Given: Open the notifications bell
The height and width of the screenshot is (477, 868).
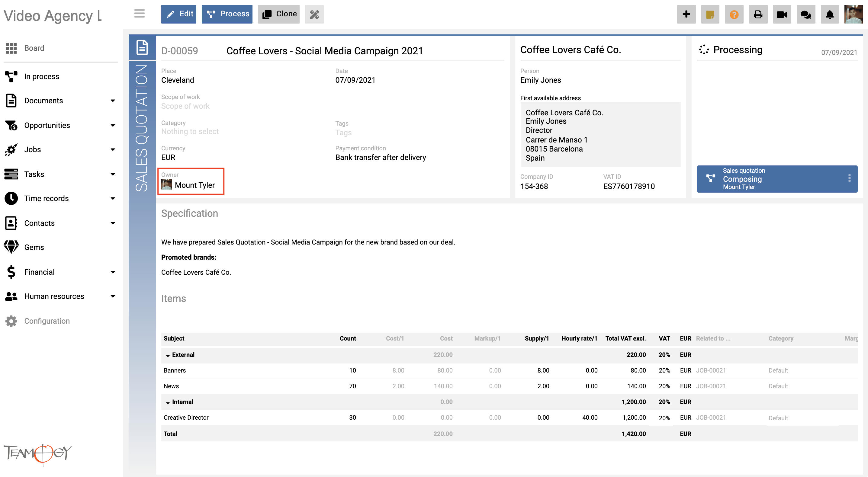Looking at the screenshot, I should pos(830,14).
